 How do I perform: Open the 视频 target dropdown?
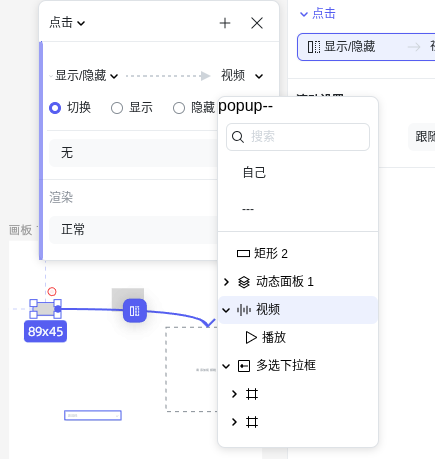[x=242, y=76]
